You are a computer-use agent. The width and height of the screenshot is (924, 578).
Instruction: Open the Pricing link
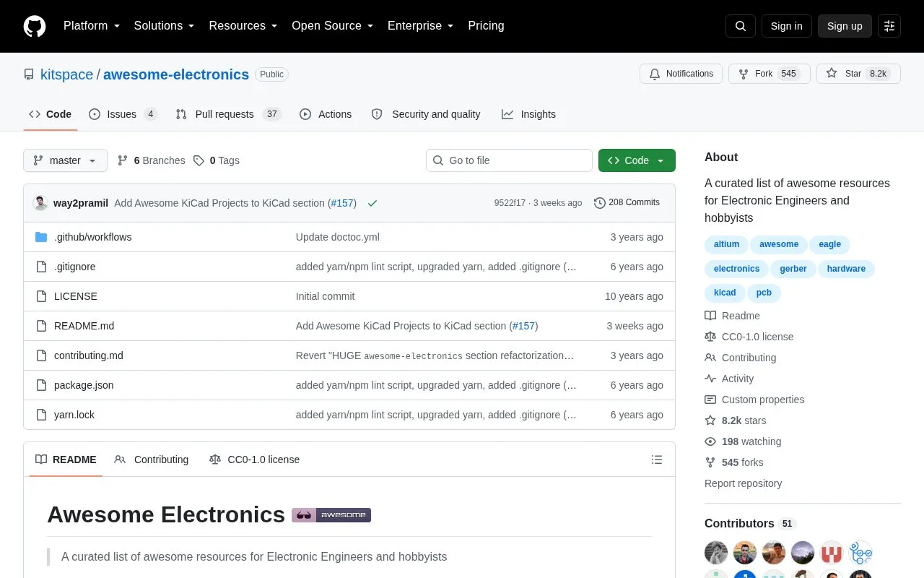click(x=486, y=26)
